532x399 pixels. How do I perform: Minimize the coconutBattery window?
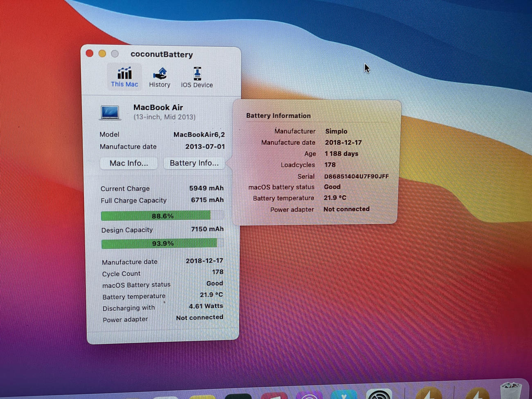(x=102, y=54)
